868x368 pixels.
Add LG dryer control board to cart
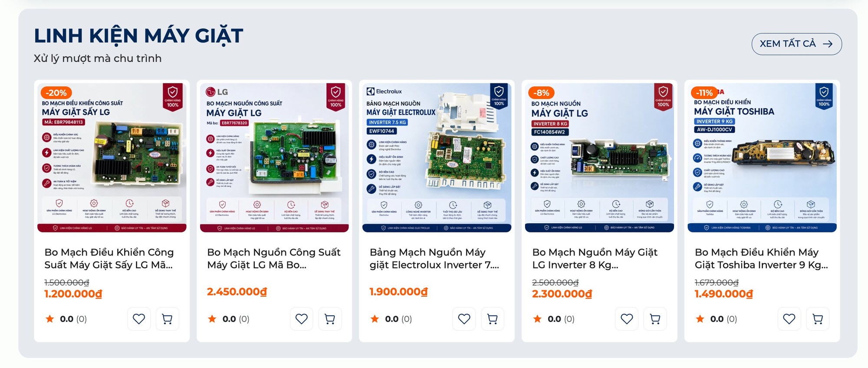pyautogui.click(x=167, y=319)
